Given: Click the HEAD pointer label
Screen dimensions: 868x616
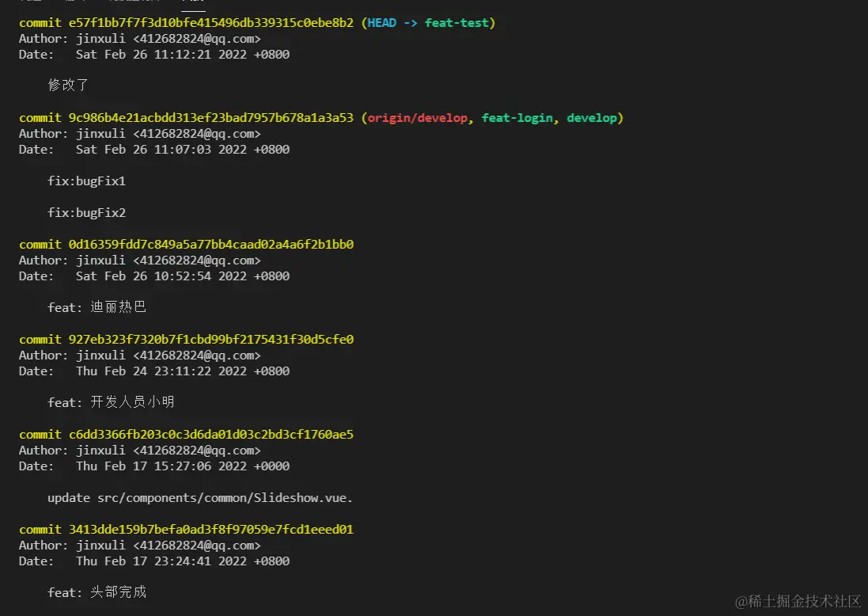Looking at the screenshot, I should [381, 23].
